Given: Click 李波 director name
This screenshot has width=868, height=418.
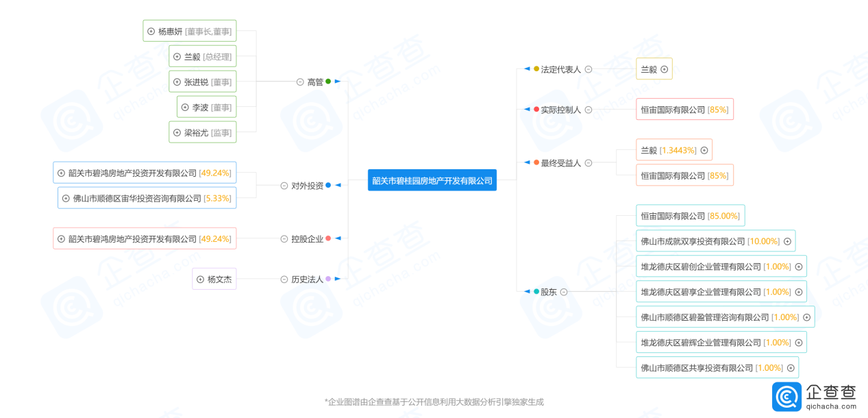Looking at the screenshot, I should pyautogui.click(x=200, y=108).
